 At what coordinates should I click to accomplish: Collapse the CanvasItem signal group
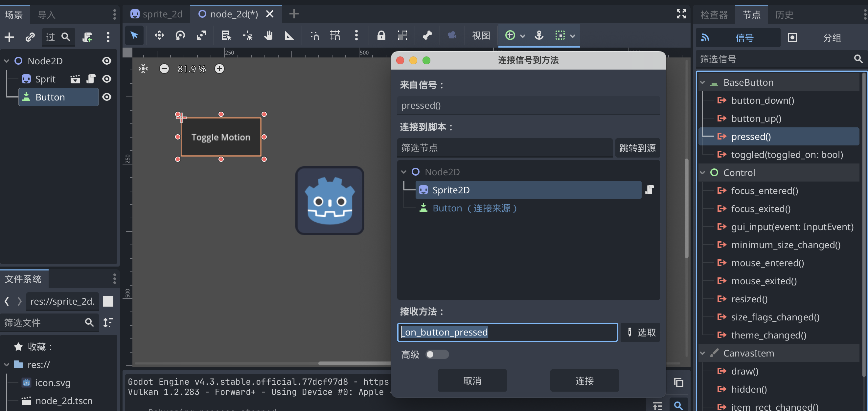coord(702,353)
